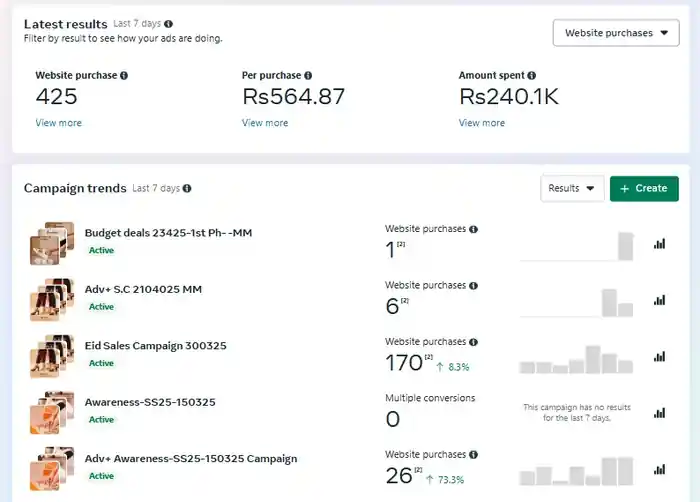The width and height of the screenshot is (700, 502).
Task: Click info icon next to Website purchase 425
Action: tap(124, 75)
